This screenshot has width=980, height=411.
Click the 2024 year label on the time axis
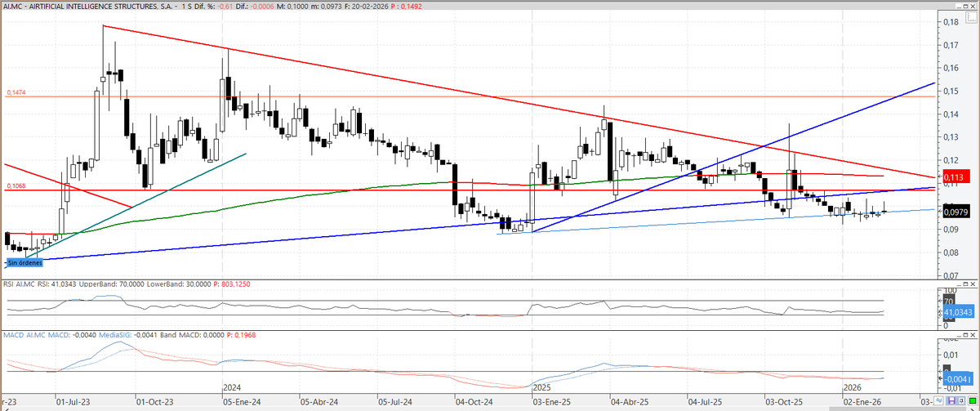pyautogui.click(x=234, y=387)
